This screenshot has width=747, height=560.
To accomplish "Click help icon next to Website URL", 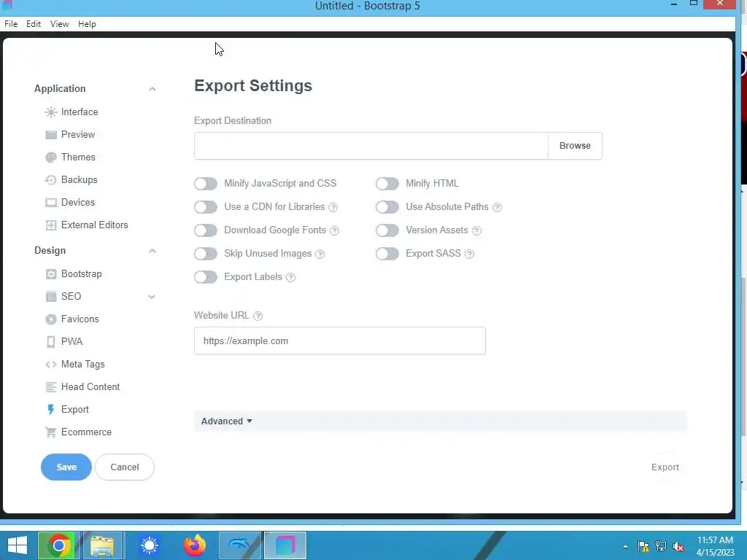I will pyautogui.click(x=258, y=316).
